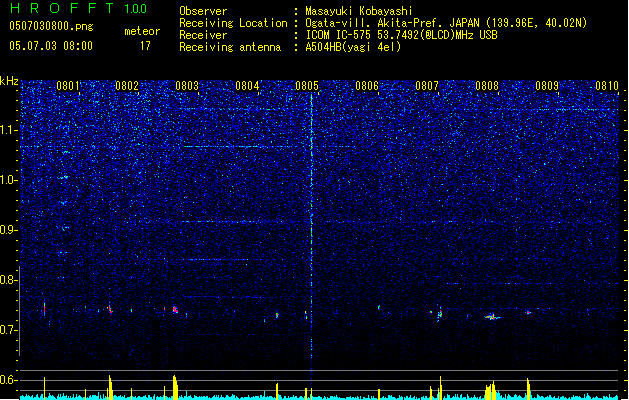Click the wide yellow intensity peak near 0808
The width and height of the screenshot is (629, 400).
pos(491,391)
